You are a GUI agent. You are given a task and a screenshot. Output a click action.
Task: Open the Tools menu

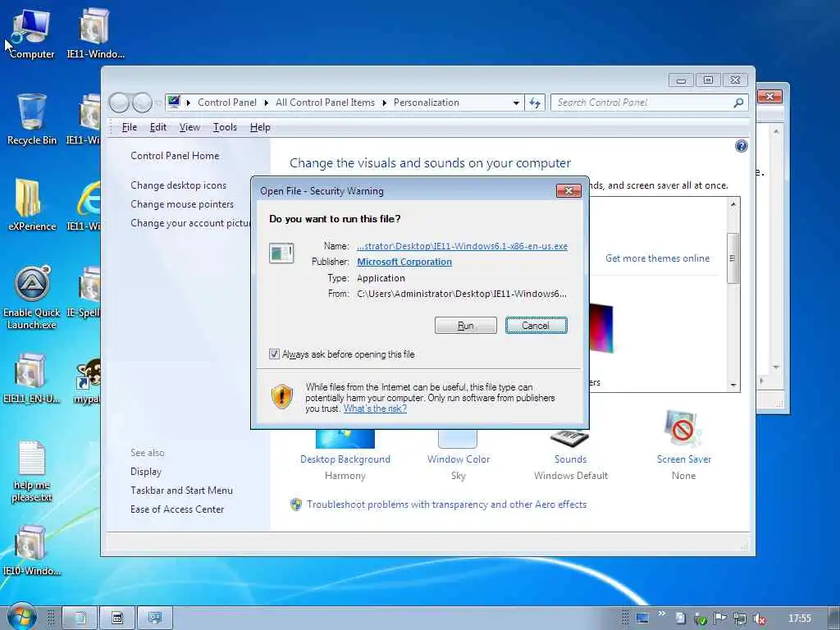[225, 127]
